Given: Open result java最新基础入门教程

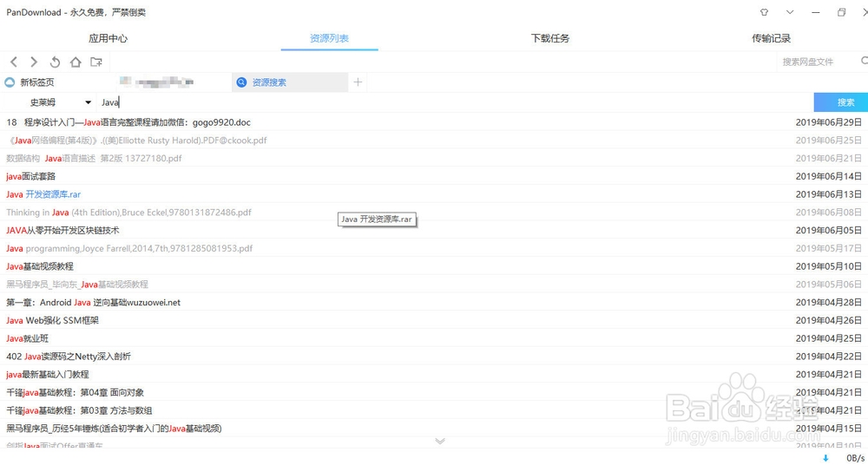Looking at the screenshot, I should 434,374.
